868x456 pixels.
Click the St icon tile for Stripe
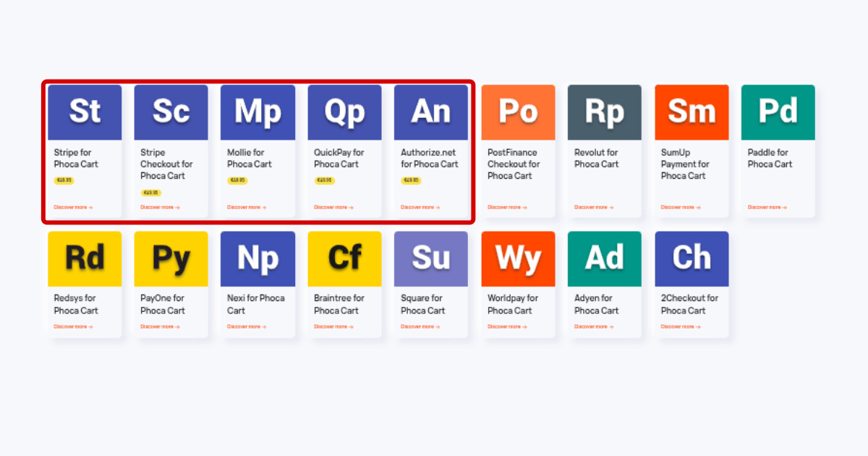click(x=85, y=112)
